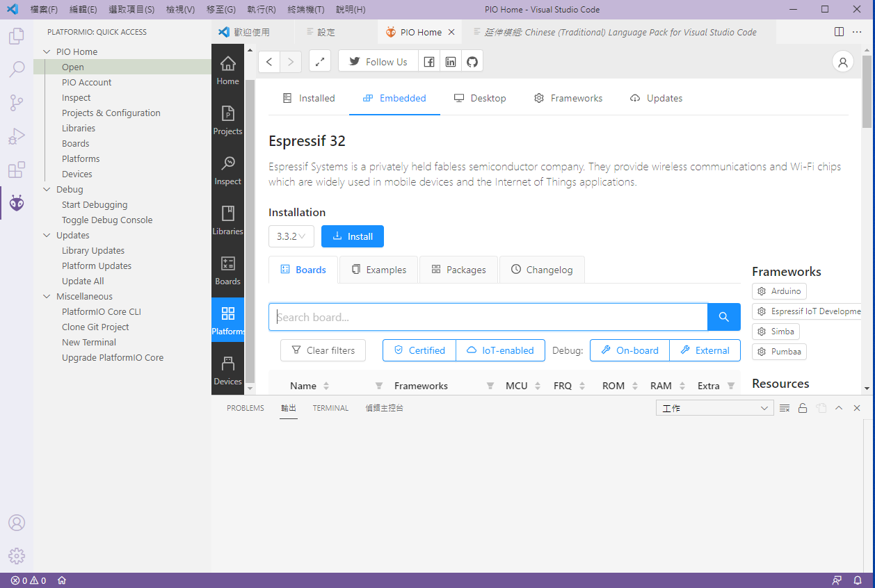
Task: Close the bottom panel
Action: point(857,408)
